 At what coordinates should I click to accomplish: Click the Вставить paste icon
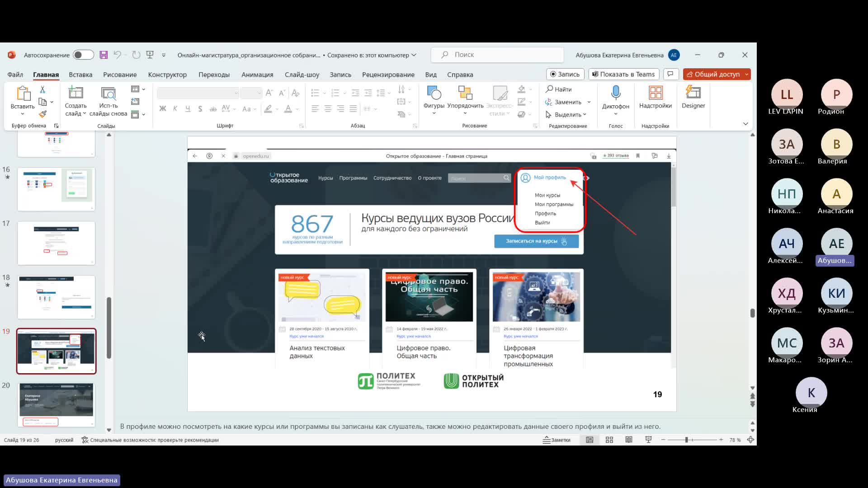click(x=23, y=94)
